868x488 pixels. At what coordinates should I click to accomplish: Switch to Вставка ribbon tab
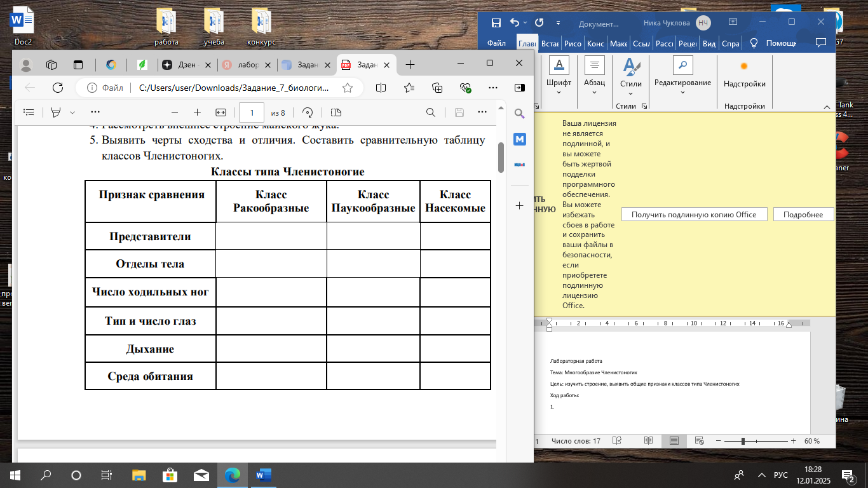point(550,43)
